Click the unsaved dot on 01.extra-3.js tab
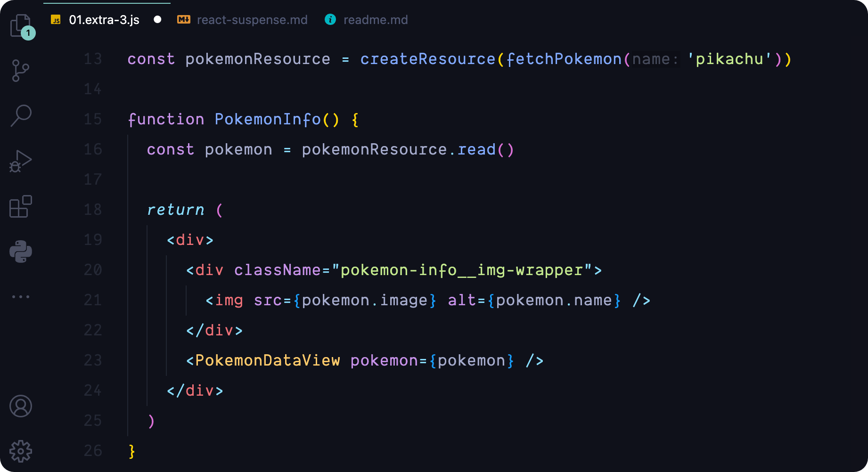 pyautogui.click(x=157, y=19)
